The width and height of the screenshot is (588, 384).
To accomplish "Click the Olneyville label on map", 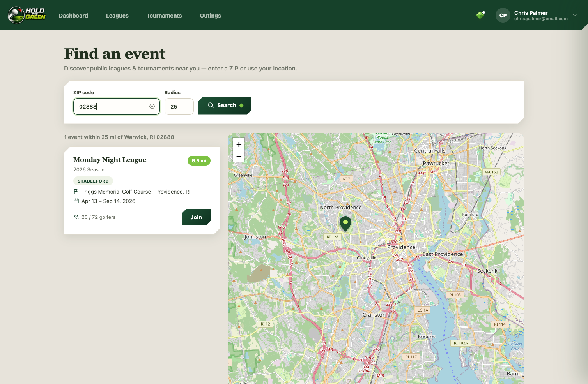I will pyautogui.click(x=367, y=258).
